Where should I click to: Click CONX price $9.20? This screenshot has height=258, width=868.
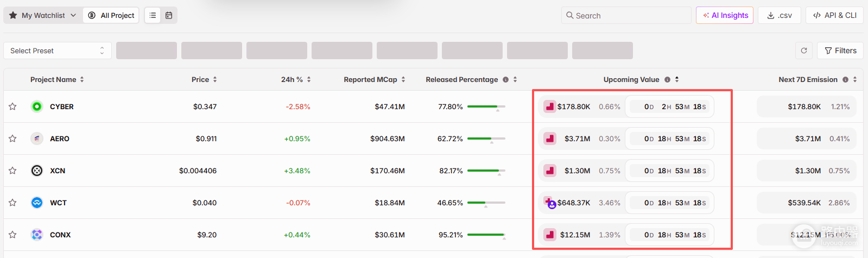click(x=207, y=235)
